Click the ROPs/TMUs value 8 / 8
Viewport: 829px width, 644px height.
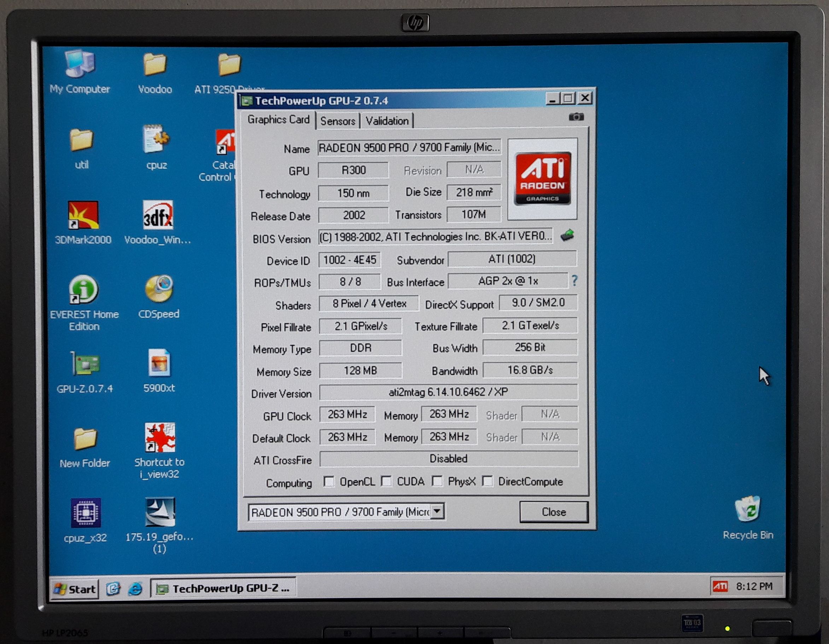coord(350,282)
